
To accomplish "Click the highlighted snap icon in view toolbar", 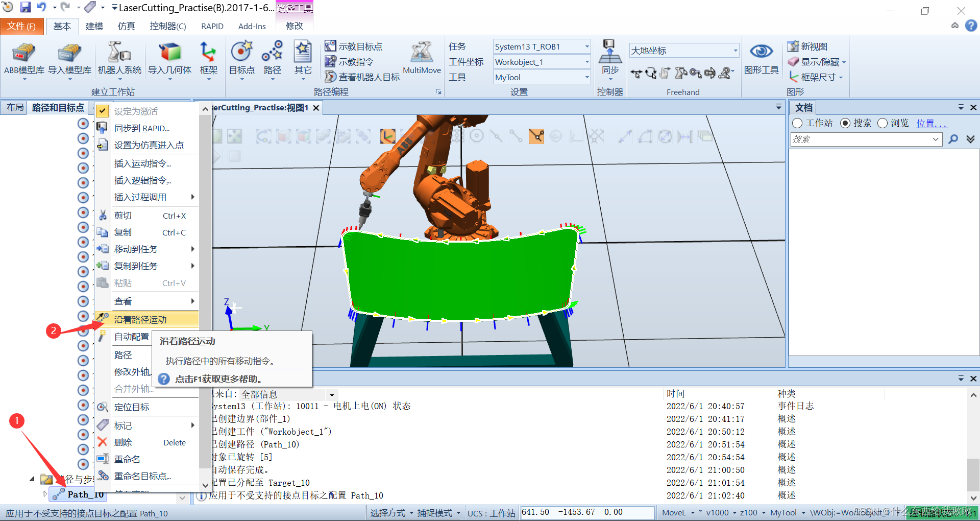I will tap(536, 136).
